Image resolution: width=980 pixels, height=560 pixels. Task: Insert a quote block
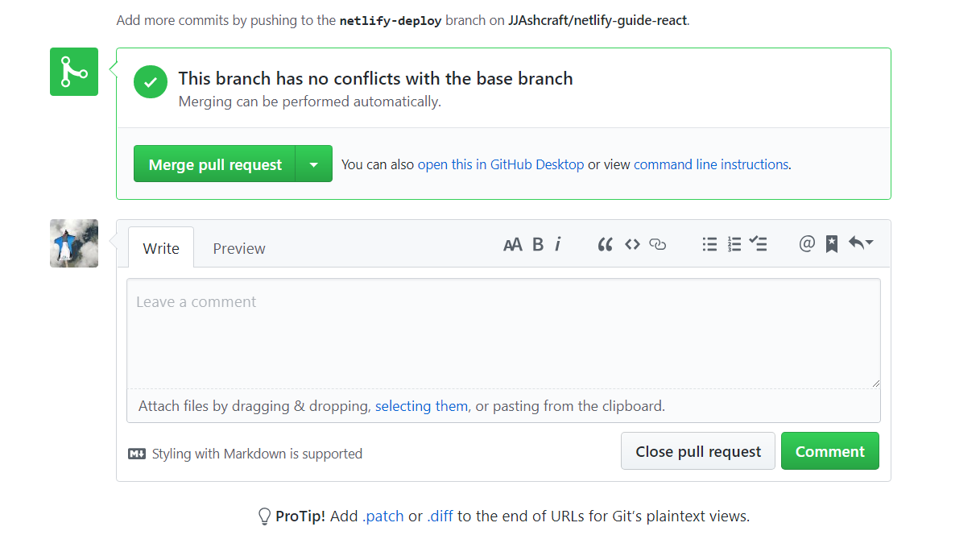[606, 245]
